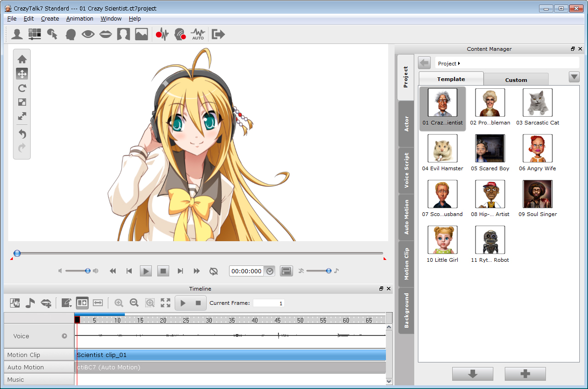Play the project in the viewer
Screen dimensions: 588x389
tap(145, 271)
